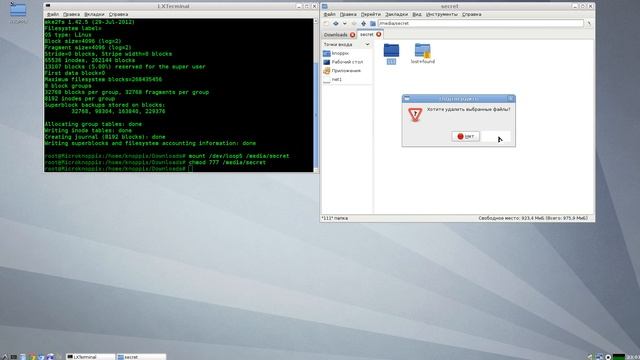Click the new tab icon in file manager toolbar
The image size is (640, 360).
326,24
